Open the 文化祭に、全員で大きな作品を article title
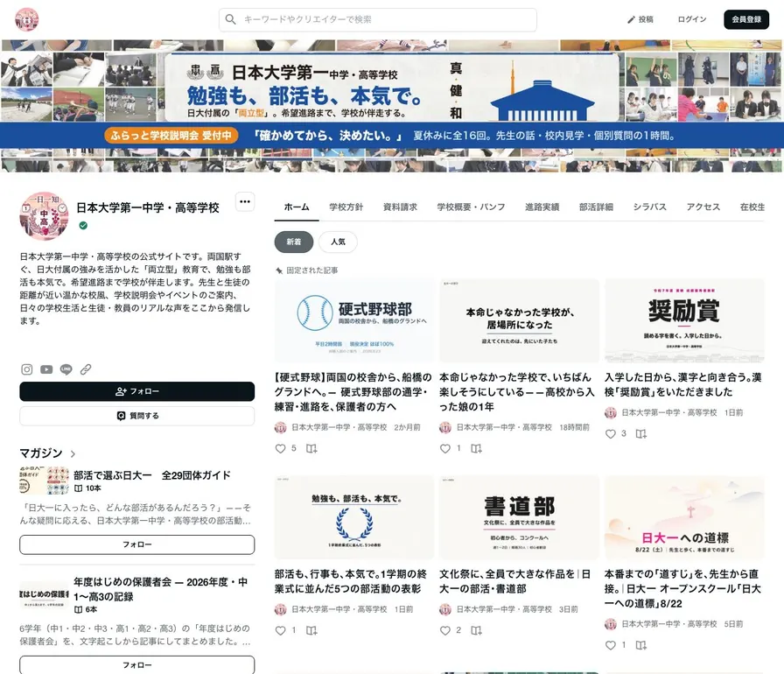The width and height of the screenshot is (784, 674). point(515,581)
